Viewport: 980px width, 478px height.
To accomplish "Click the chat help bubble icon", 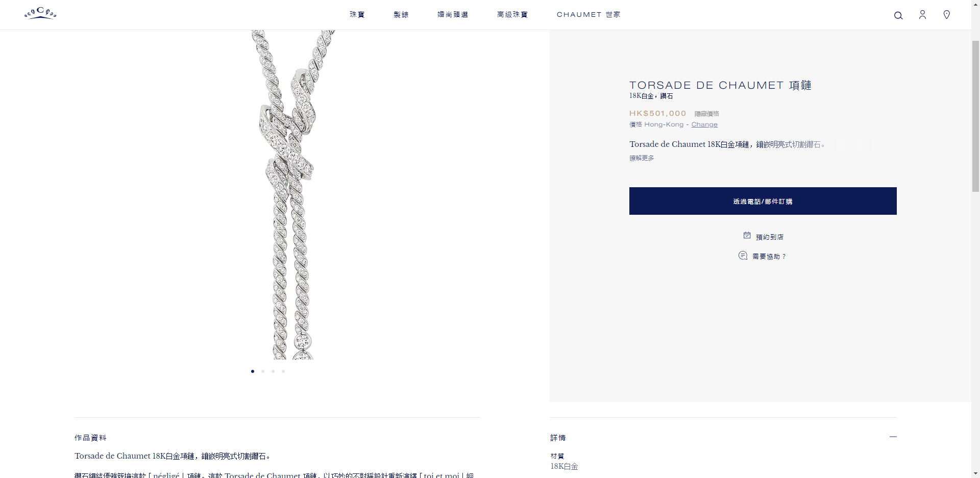I will (743, 256).
